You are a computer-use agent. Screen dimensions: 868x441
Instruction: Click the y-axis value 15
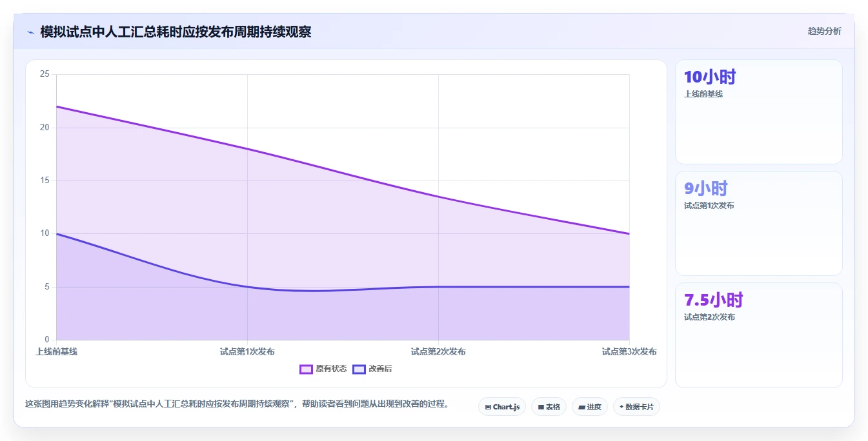click(45, 181)
